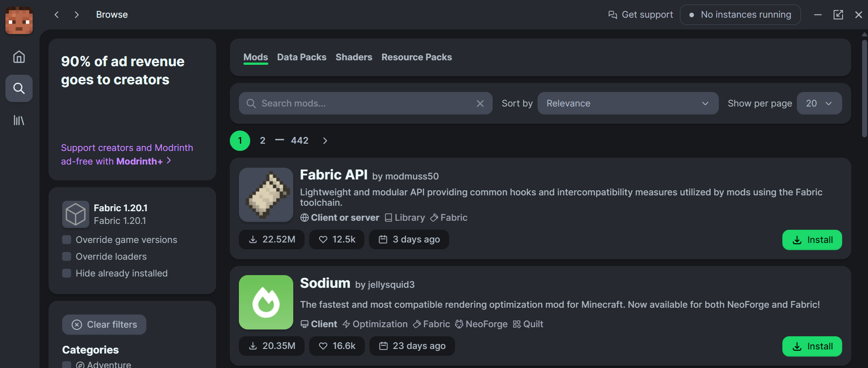Click the Fabric loader tag on Fabric API
Viewport: 868px width, 368px height.
point(449,218)
